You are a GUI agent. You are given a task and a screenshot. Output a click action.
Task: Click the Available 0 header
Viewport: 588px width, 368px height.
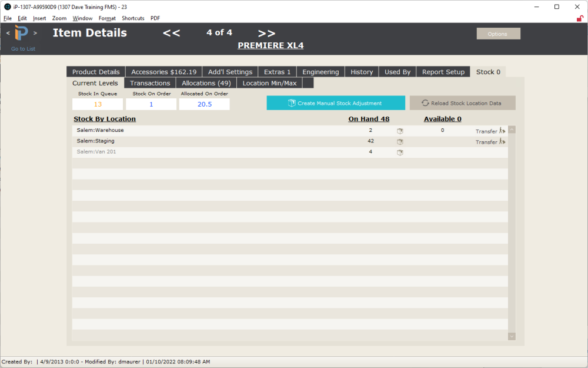[443, 119]
